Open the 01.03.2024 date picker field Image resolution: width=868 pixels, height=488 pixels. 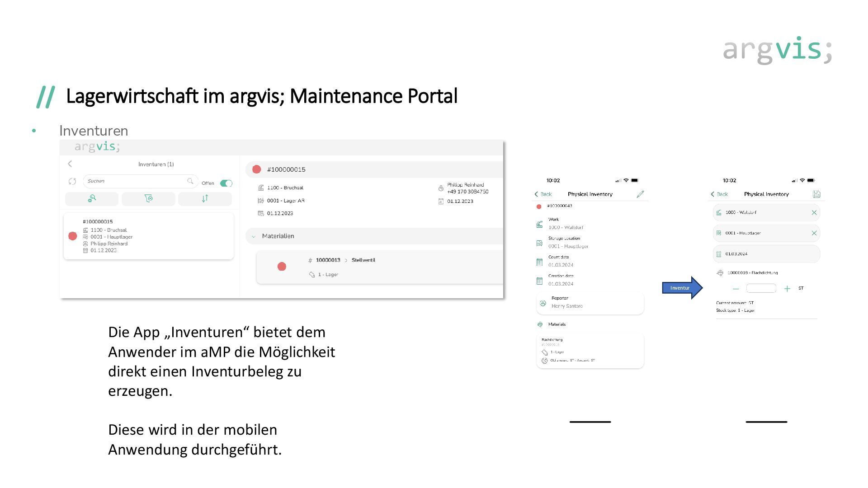tap(766, 254)
